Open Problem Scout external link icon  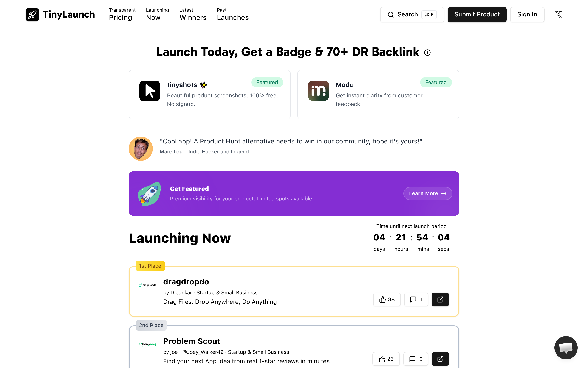point(440,359)
